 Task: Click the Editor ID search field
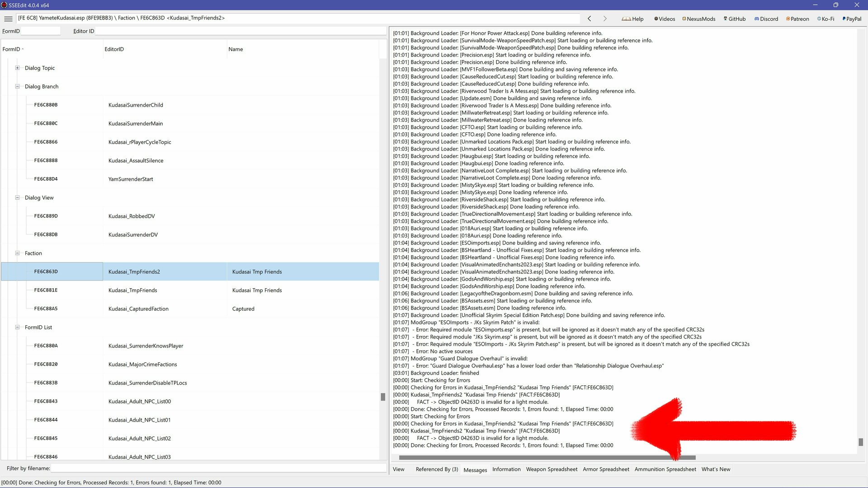(241, 31)
